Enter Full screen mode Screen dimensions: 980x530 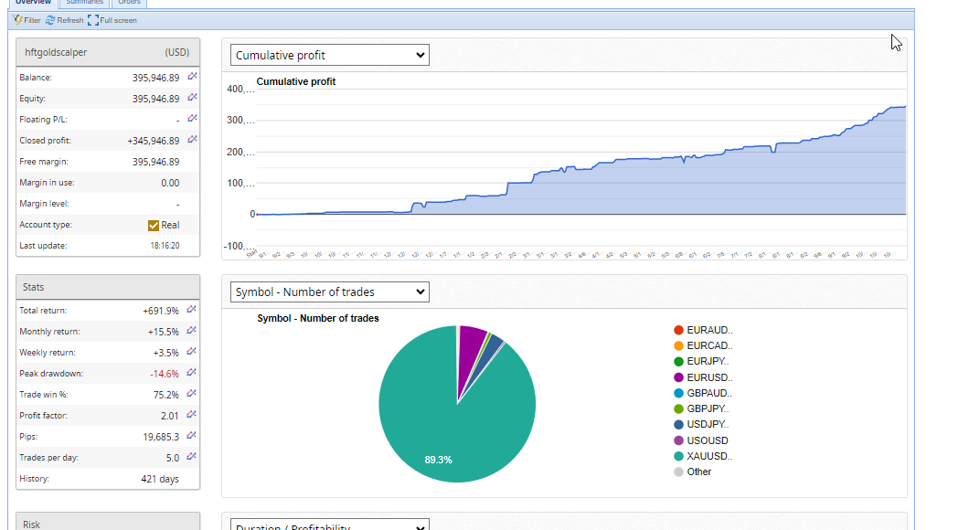112,20
